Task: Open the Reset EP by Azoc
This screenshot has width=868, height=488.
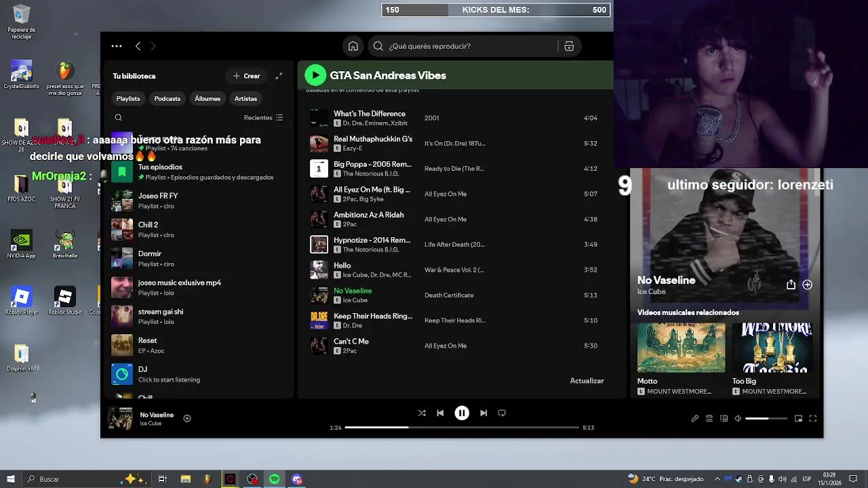Action: [199, 346]
